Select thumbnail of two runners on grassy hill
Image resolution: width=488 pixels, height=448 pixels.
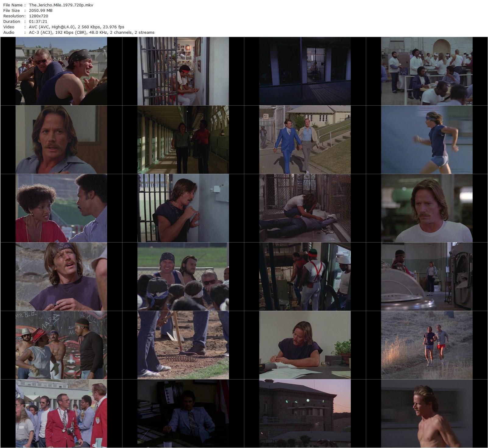tap(427, 345)
